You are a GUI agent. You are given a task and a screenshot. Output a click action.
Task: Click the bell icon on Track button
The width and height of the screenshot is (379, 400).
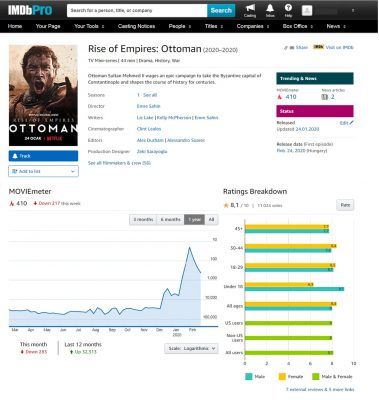tap(15, 156)
